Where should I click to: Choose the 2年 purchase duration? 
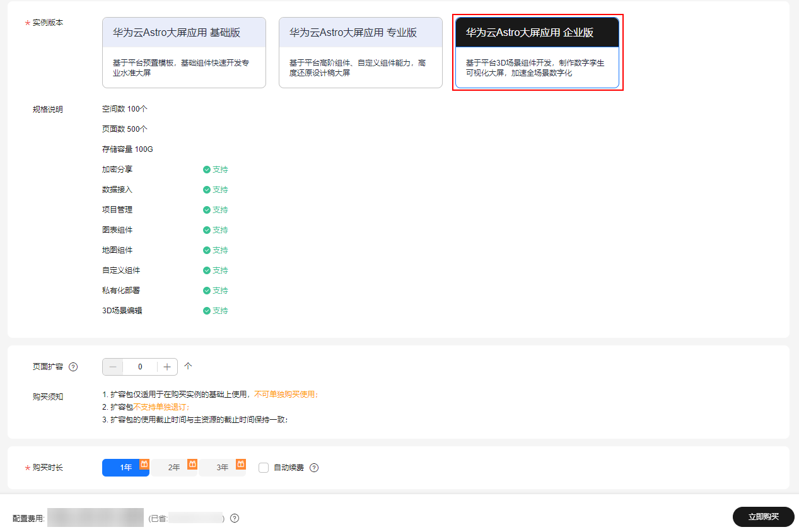pos(174,468)
